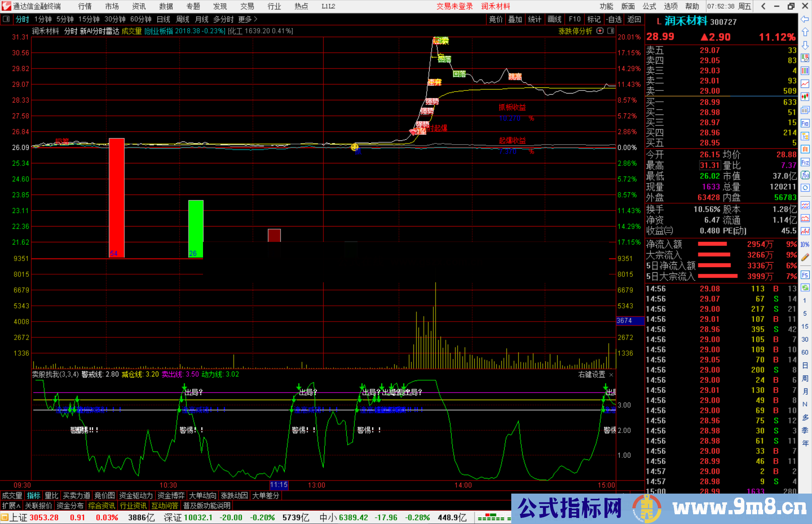The width and height of the screenshot is (812, 524).
Task: Toggle the side panel icon beside 涨跌停分析
Action: tap(611, 31)
